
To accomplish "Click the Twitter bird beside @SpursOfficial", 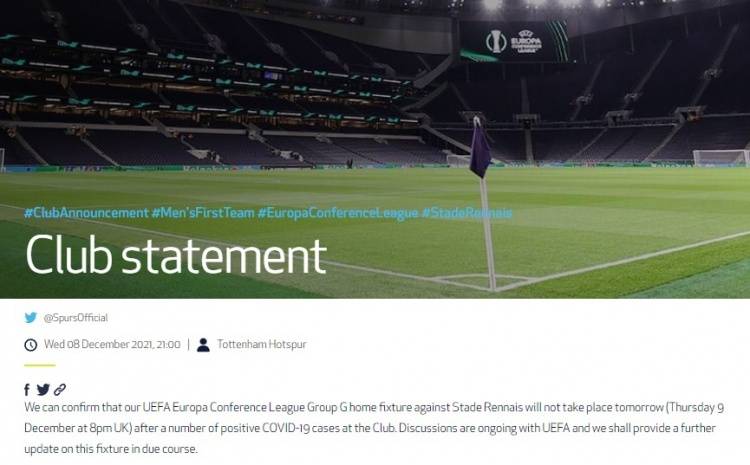I will (31, 318).
